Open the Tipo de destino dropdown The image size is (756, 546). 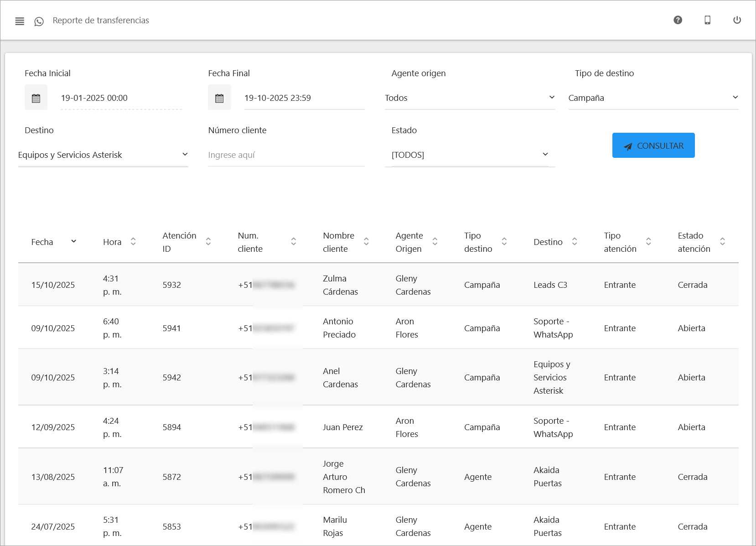(x=653, y=98)
